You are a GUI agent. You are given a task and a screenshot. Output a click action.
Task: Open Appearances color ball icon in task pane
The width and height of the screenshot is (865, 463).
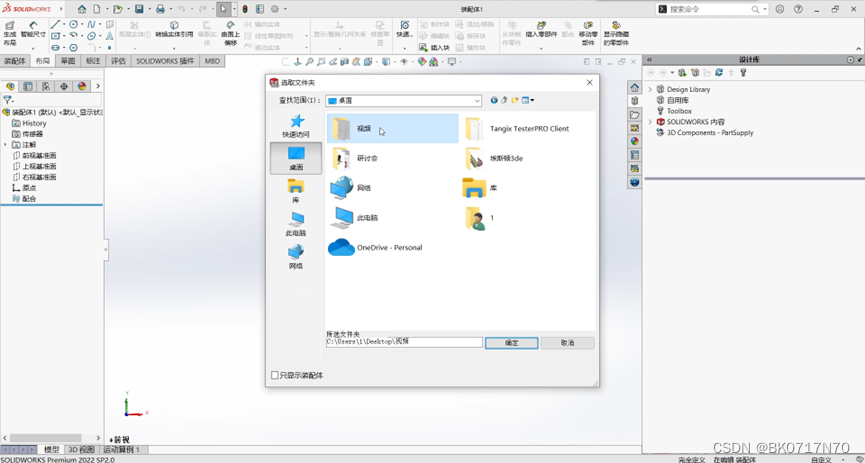pos(635,141)
